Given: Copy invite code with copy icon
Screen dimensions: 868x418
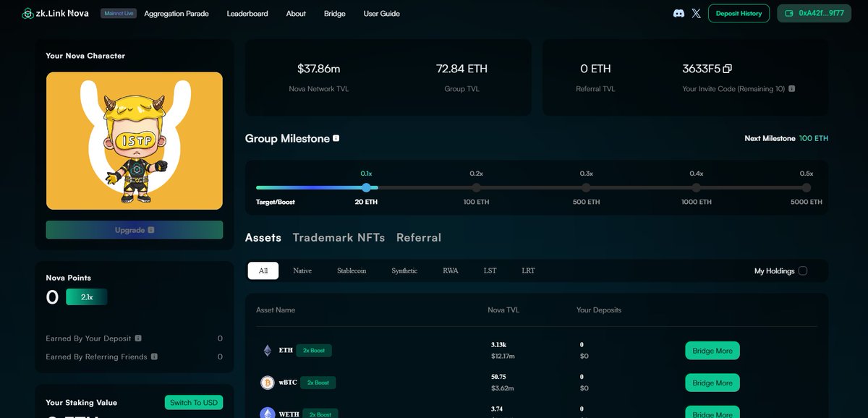Looking at the screenshot, I should (x=728, y=69).
